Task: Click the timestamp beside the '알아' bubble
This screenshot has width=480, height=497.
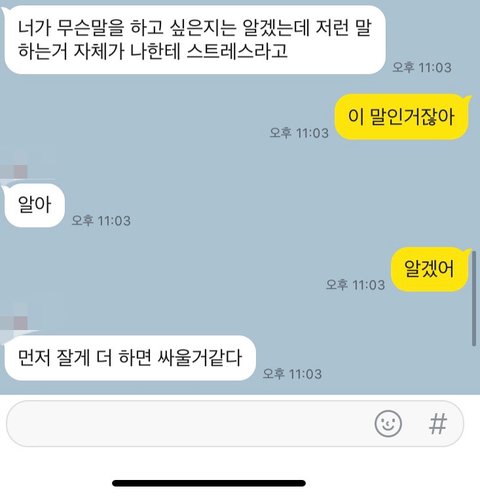Action: pyautogui.click(x=101, y=221)
